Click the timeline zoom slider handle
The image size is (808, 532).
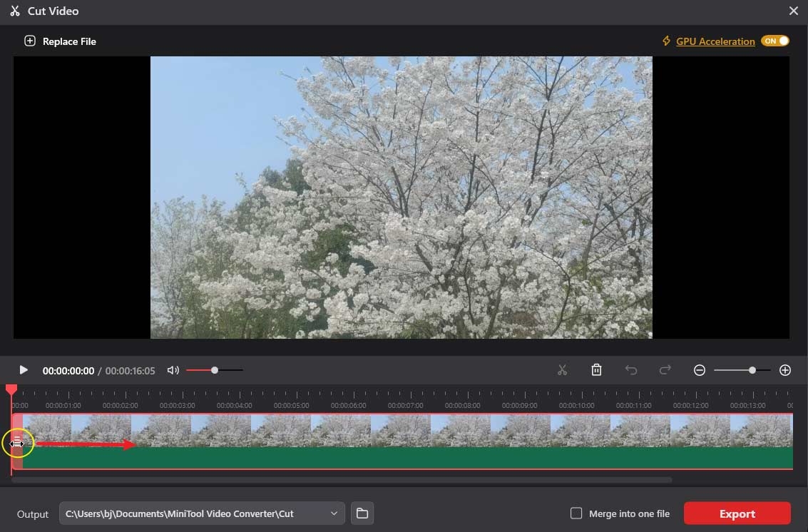(x=752, y=370)
